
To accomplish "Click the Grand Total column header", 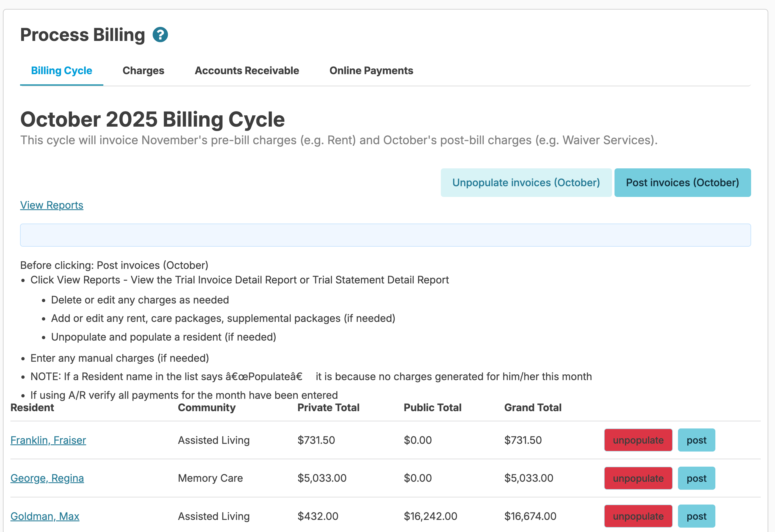I will [x=533, y=407].
